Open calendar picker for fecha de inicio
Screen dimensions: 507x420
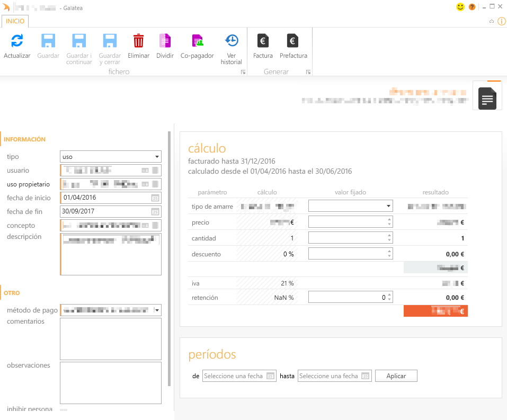tap(155, 198)
